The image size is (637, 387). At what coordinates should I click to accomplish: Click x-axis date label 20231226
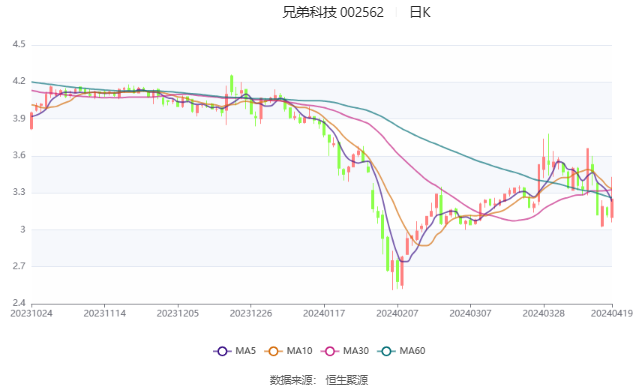[x=251, y=313]
